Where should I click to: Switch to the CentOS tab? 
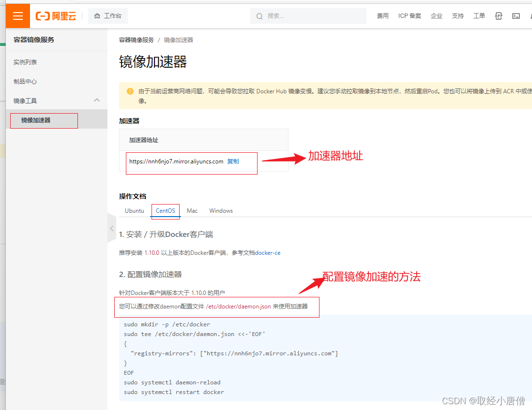point(165,211)
